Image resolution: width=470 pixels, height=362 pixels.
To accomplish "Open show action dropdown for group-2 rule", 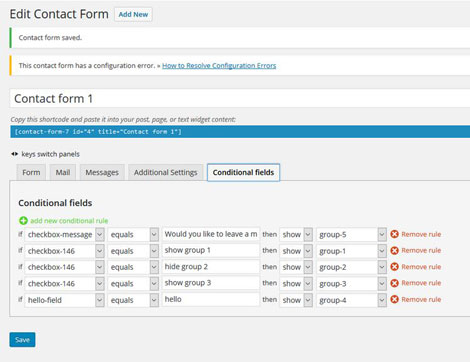I will (x=296, y=267).
